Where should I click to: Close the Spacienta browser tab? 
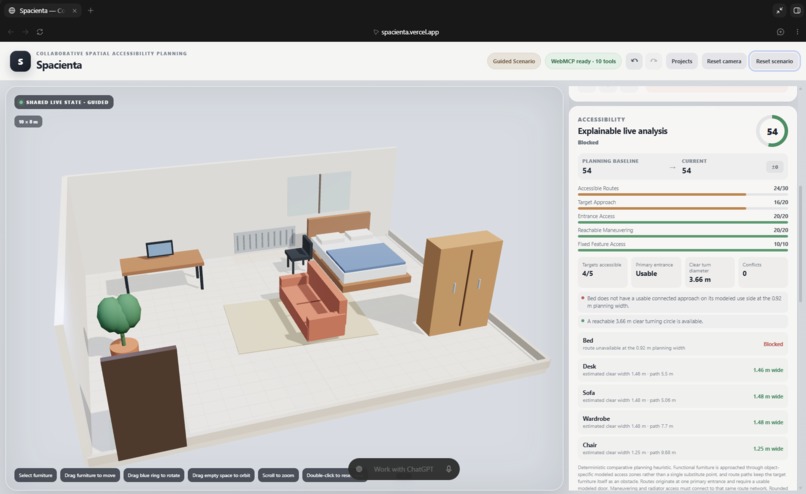pos(75,10)
